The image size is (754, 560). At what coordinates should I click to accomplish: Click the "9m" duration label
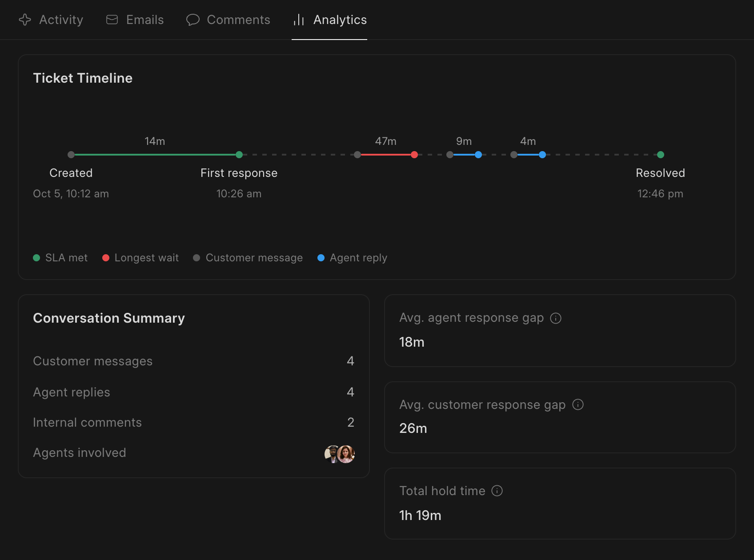click(x=464, y=141)
